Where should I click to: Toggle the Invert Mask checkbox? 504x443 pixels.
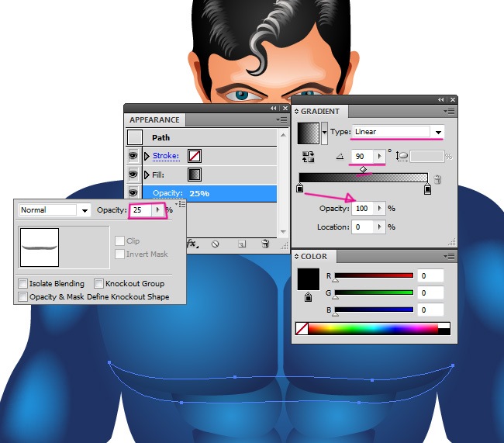coord(119,254)
